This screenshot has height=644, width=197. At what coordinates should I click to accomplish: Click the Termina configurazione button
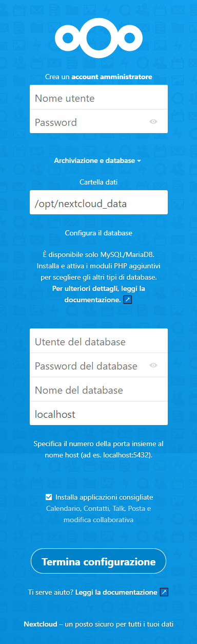tap(98, 561)
